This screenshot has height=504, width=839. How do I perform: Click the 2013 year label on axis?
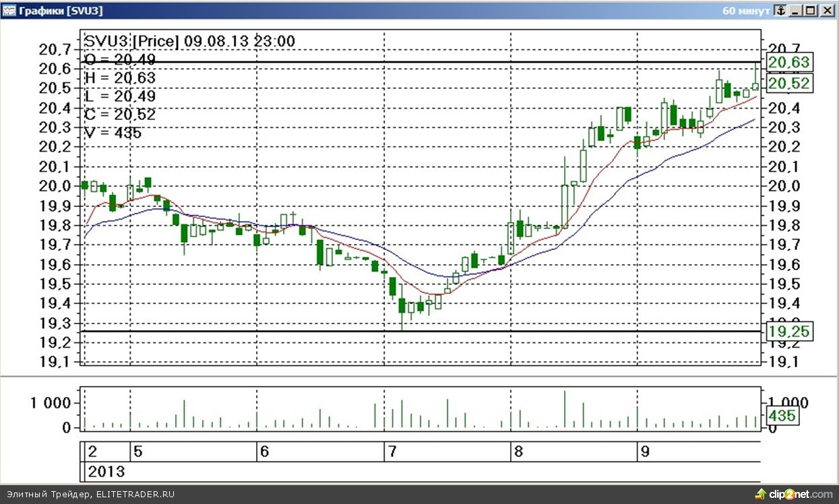106,471
